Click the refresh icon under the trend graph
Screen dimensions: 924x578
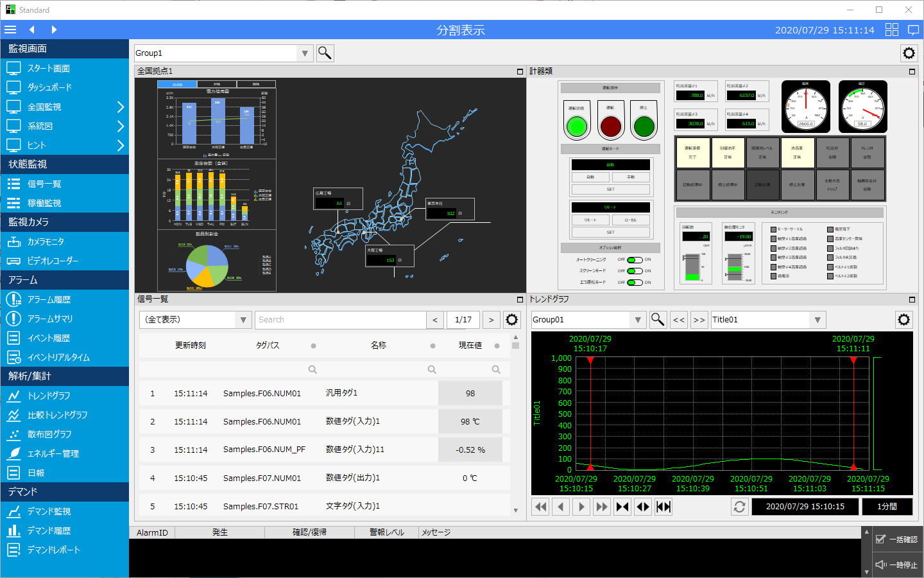point(739,507)
